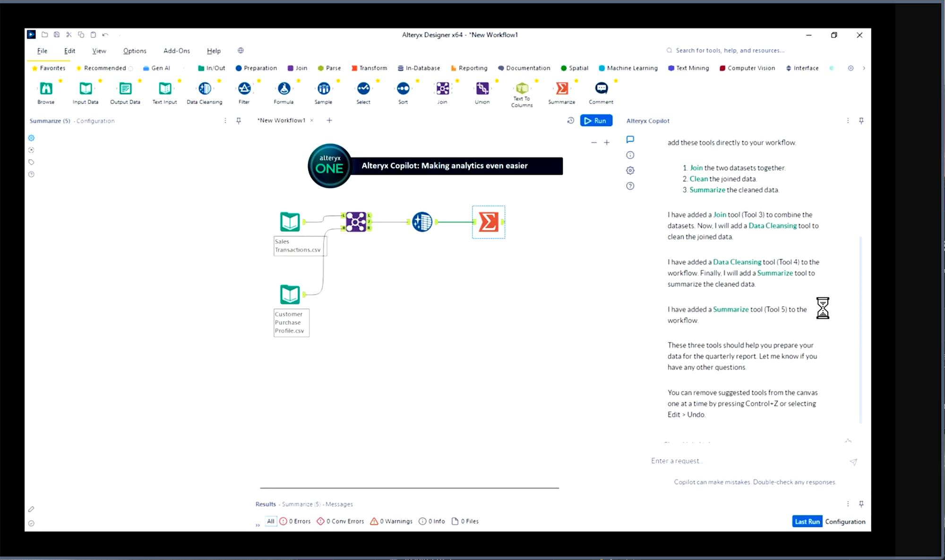Screen dimensions: 945x560
Task: Click the open folder icon in title bar
Action: click(44, 34)
